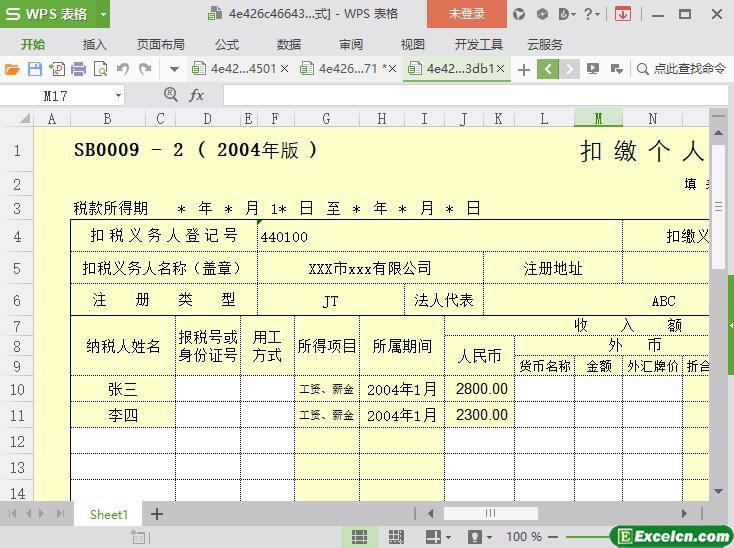Viewport: 734px width, 548px height.
Task: Click the zoom magnifier icon near formula bar
Action: point(170,95)
